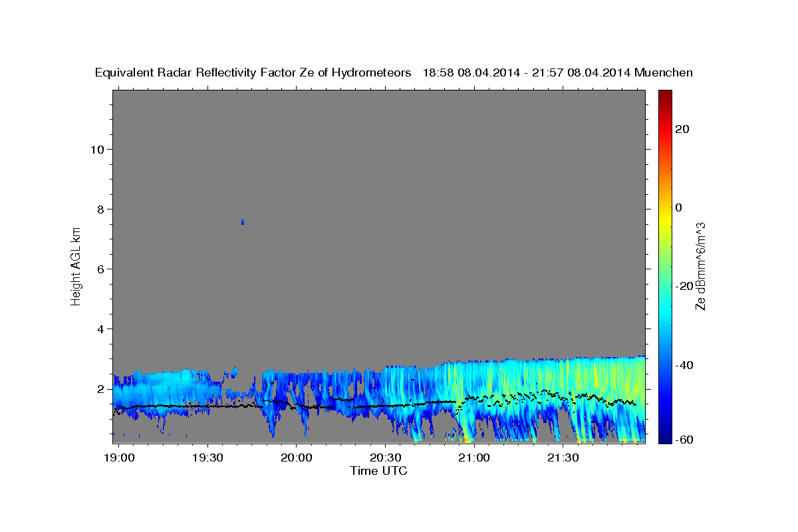
Task: Click the '21:30' time tick label
Action: tap(563, 458)
